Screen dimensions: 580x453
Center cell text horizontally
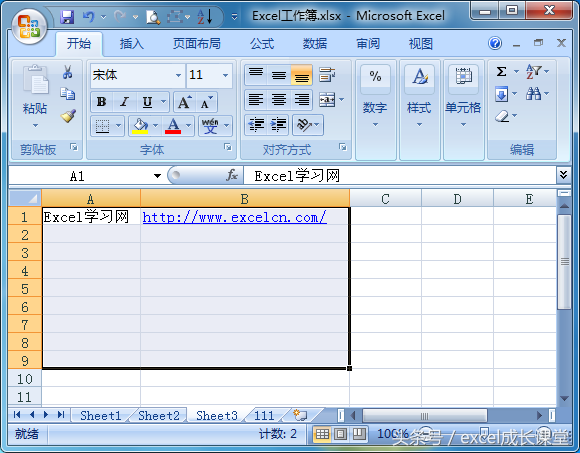(279, 99)
